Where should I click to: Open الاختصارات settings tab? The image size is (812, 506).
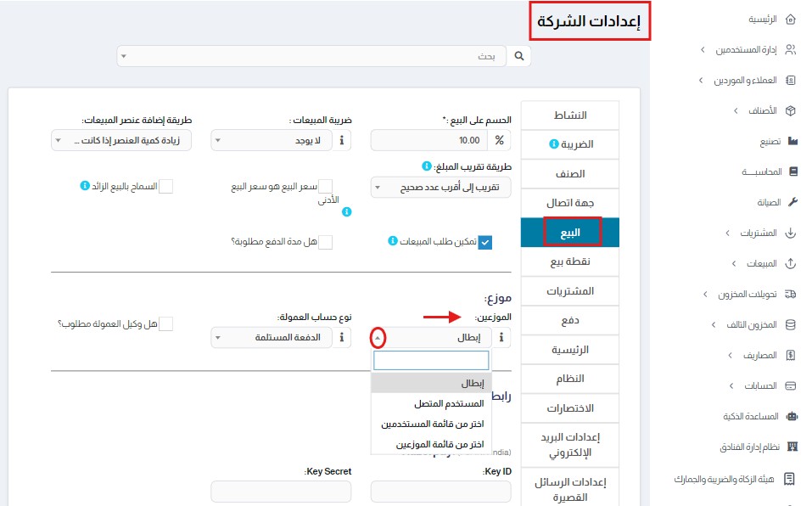570,408
